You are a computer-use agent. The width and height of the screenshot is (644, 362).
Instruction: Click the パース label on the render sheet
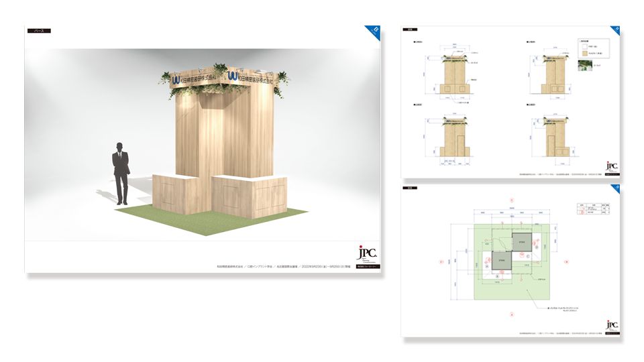[x=39, y=31]
